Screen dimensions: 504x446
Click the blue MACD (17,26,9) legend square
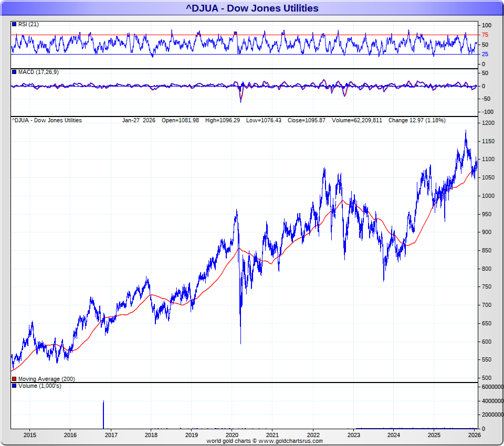click(x=14, y=72)
